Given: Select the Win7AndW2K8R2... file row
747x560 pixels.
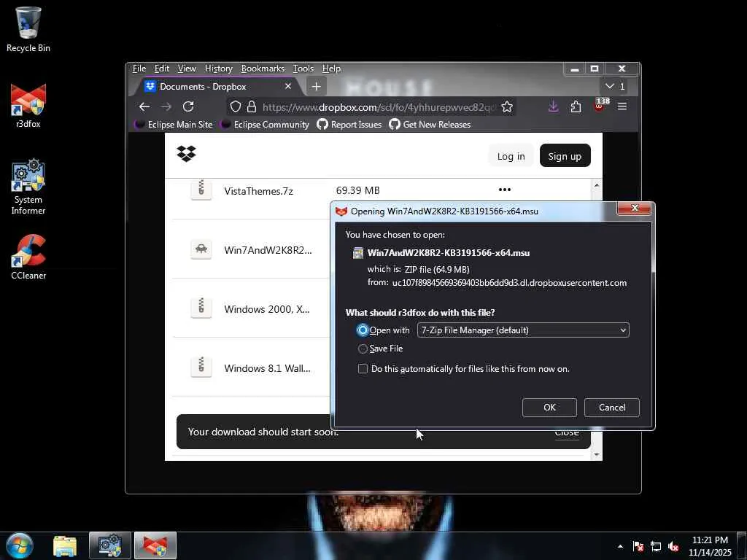Looking at the screenshot, I should click(268, 250).
